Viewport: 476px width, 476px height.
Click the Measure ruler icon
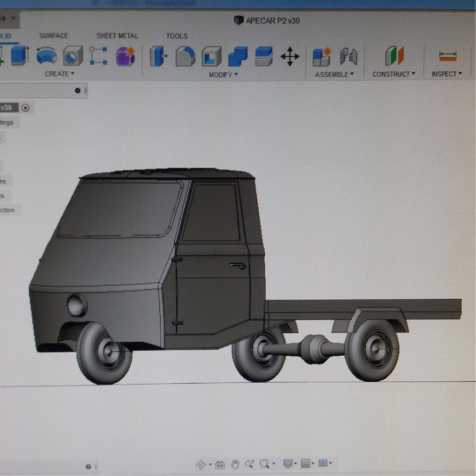[448, 56]
